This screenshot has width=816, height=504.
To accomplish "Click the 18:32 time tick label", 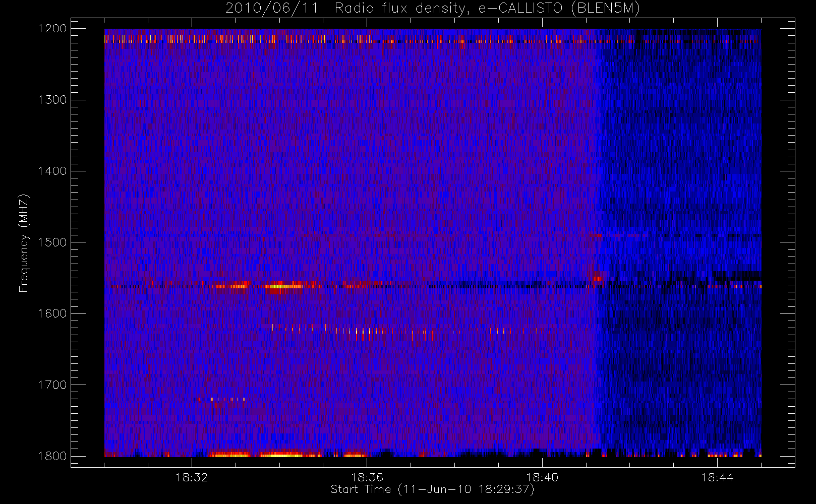I will (192, 477).
